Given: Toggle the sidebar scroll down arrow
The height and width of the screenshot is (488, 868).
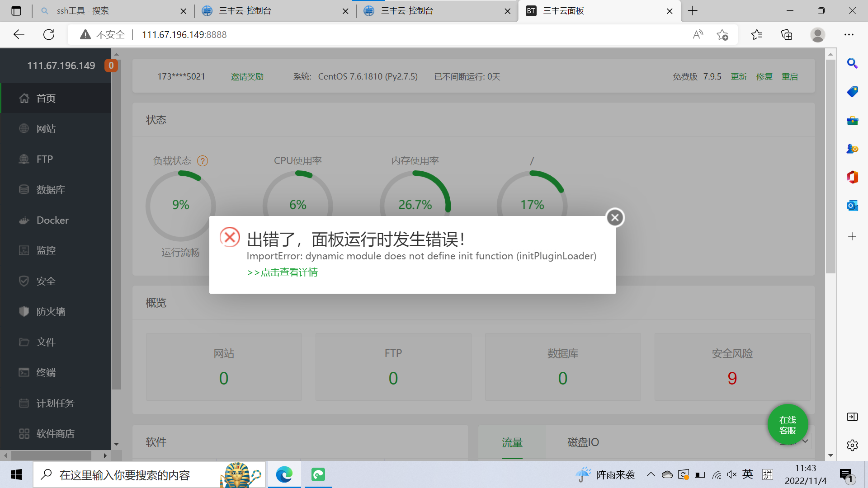Looking at the screenshot, I should [x=116, y=444].
